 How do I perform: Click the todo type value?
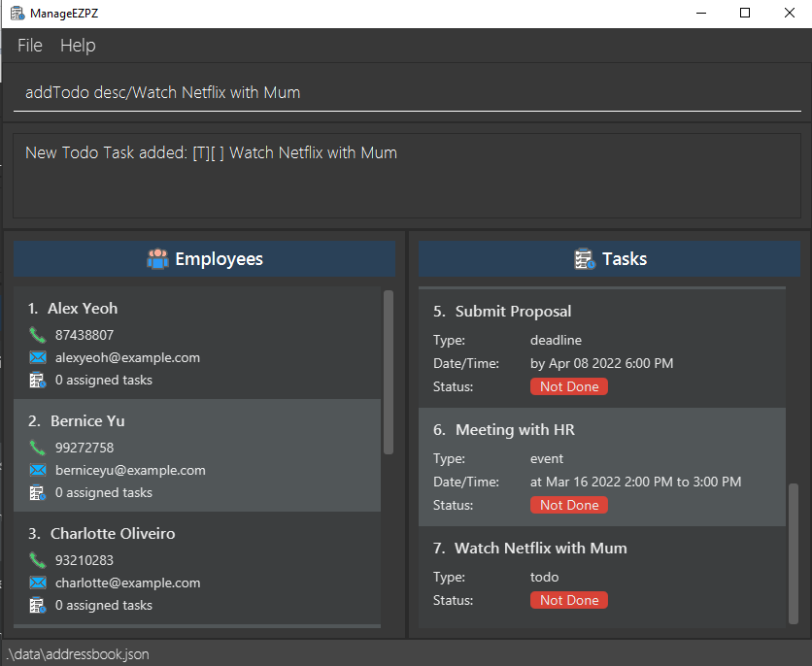tap(544, 578)
